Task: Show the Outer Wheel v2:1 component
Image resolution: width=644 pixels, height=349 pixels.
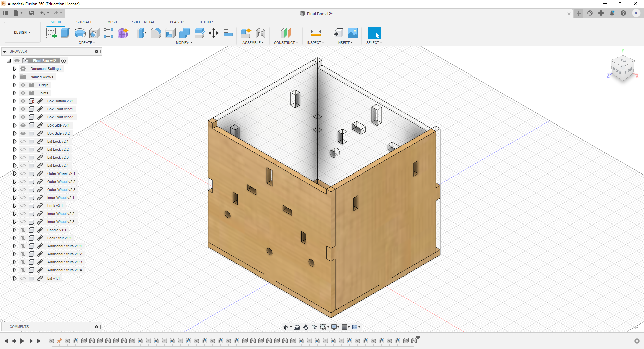Action: pos(23,173)
